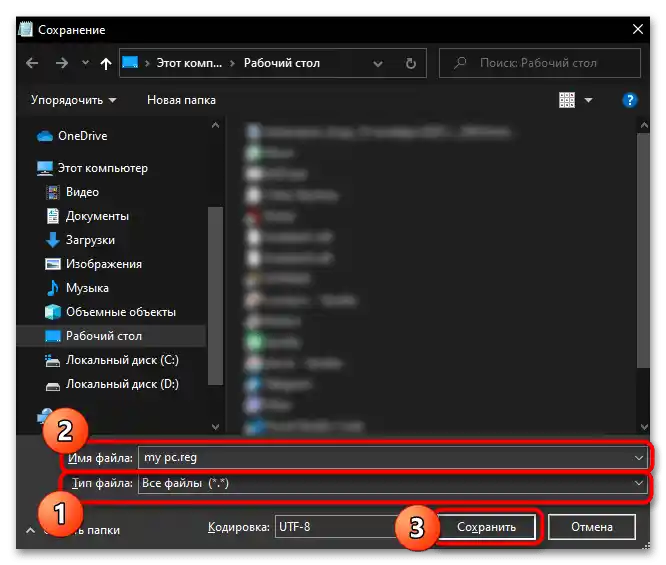Screen dimensions: 666x565
Task: Click the 'Загрузки' blue arrow icon
Action: (x=53, y=240)
